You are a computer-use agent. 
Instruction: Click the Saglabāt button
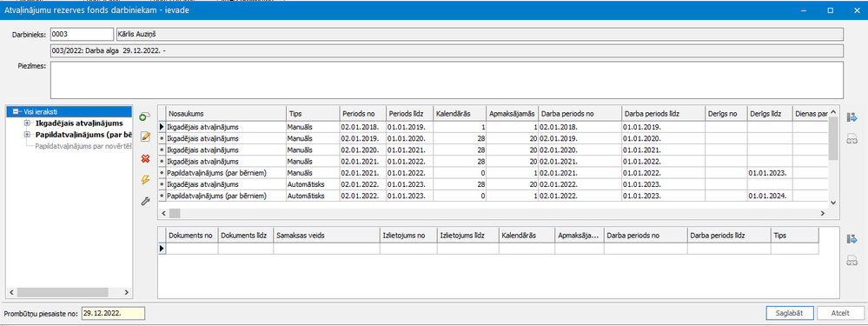(791, 313)
